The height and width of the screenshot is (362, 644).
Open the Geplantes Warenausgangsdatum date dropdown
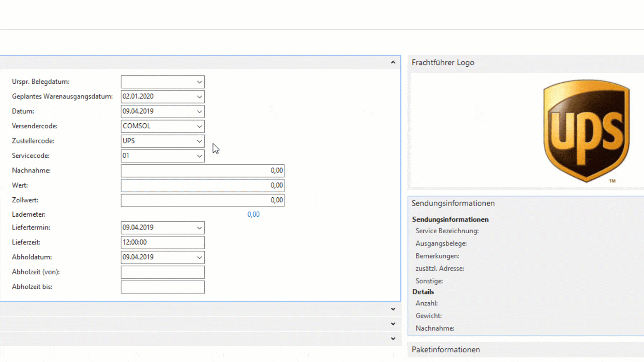tap(199, 97)
